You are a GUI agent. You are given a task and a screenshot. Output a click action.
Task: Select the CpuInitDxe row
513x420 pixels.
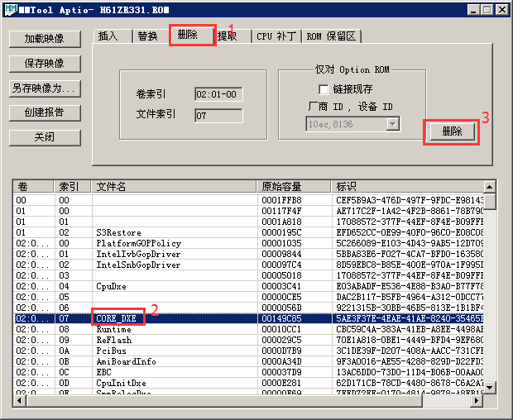click(249, 383)
